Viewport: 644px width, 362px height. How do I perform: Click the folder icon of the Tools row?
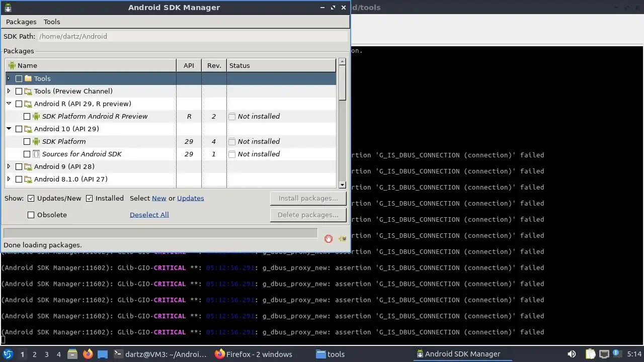pos(28,78)
